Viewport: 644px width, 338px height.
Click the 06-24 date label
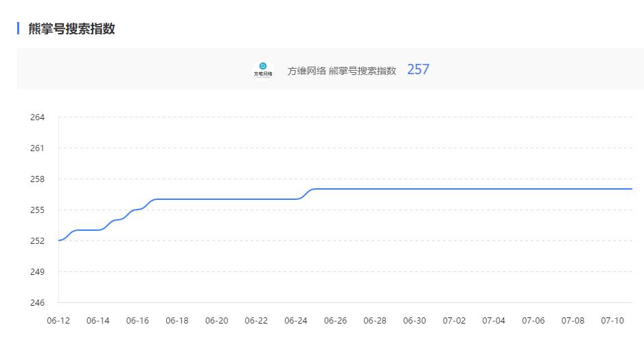pos(296,321)
